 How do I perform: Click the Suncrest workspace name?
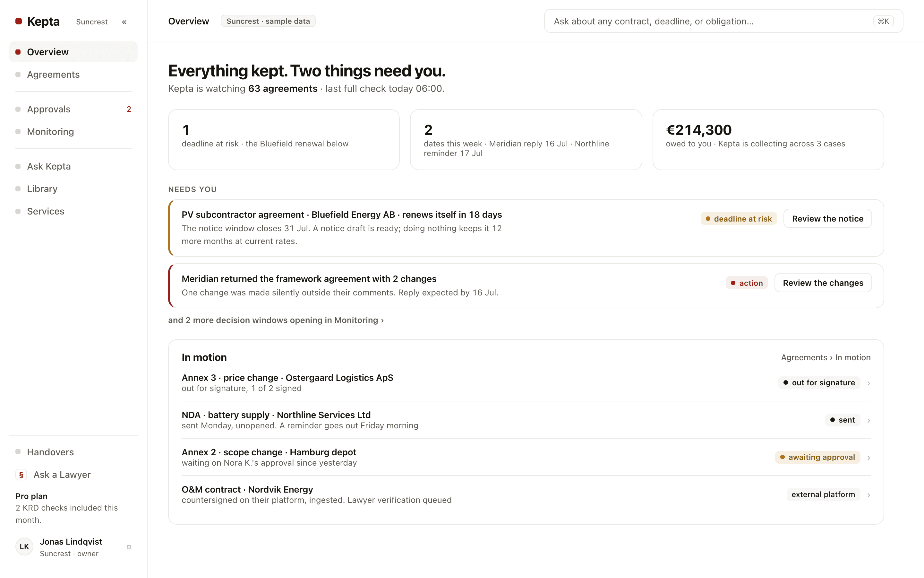[92, 22]
